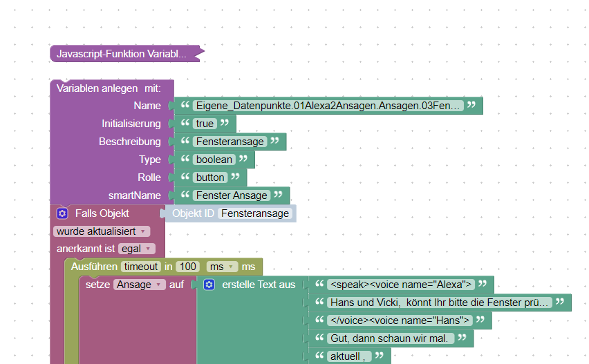The image size is (589, 364).
Task: Edit the delay value 100
Action: pyautogui.click(x=188, y=267)
